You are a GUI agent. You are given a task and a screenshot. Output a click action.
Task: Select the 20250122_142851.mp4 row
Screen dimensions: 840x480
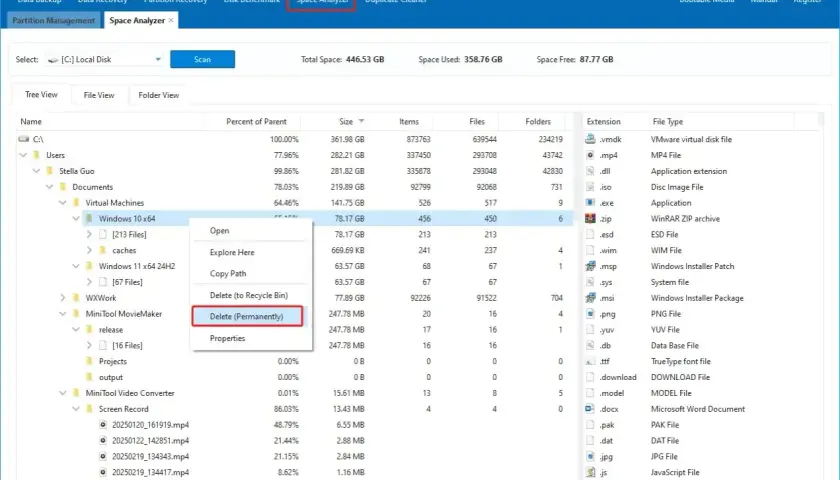pos(295,440)
